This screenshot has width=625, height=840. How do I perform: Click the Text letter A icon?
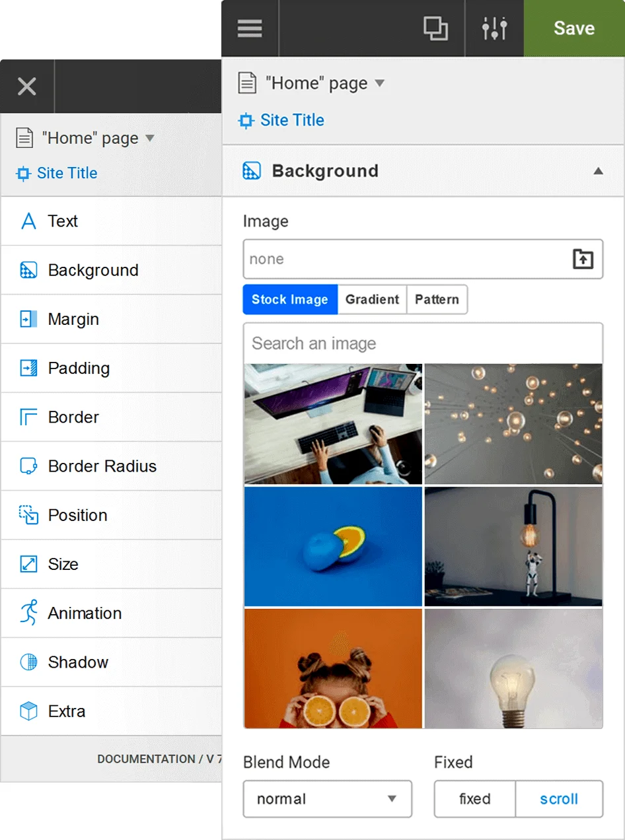click(28, 221)
